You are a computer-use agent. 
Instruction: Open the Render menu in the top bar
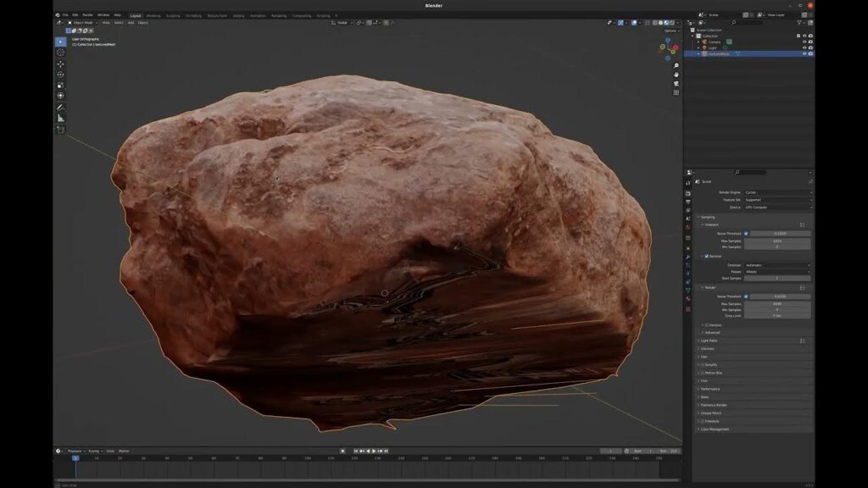(87, 14)
